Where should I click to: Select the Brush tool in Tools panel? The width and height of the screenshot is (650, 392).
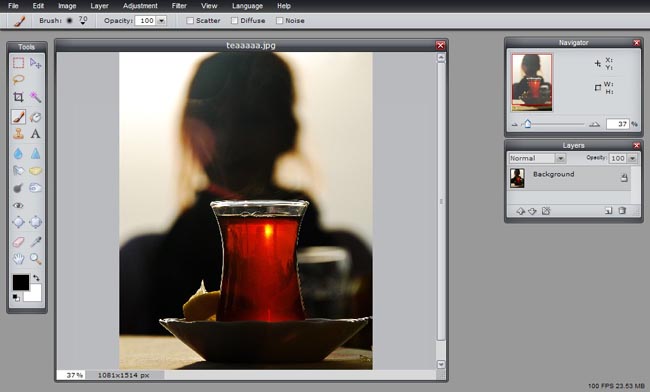tap(18, 117)
